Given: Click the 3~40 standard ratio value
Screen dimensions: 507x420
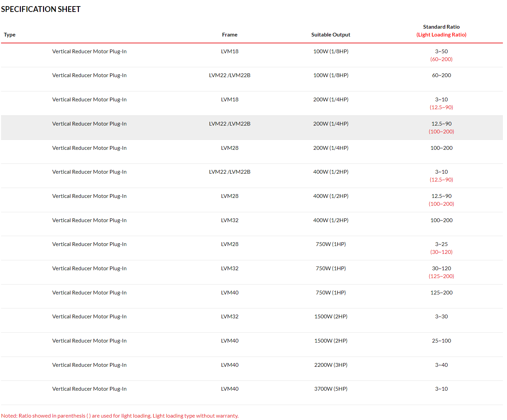Looking at the screenshot, I should 441,365.
